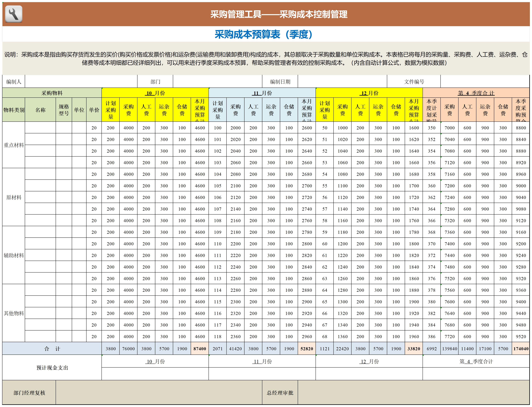Click the blank field next to 部门

click(x=217, y=82)
